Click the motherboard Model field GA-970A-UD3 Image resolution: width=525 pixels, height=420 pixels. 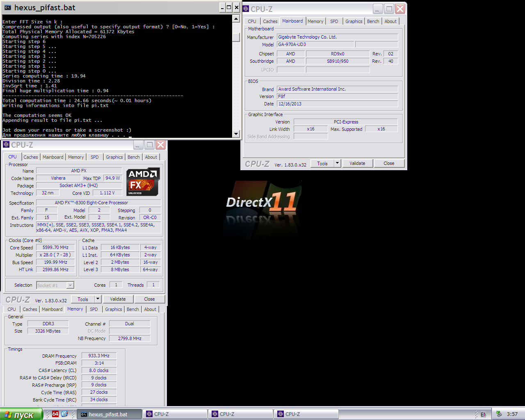click(x=315, y=44)
